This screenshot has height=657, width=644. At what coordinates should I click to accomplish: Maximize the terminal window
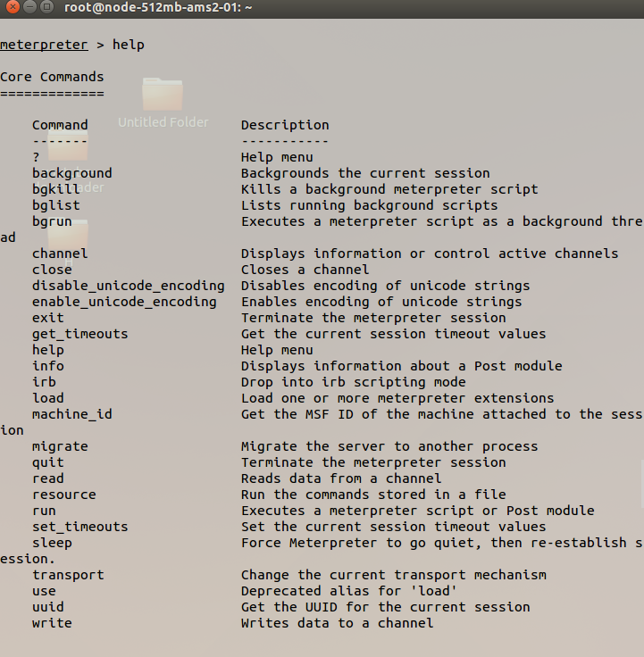[x=46, y=8]
